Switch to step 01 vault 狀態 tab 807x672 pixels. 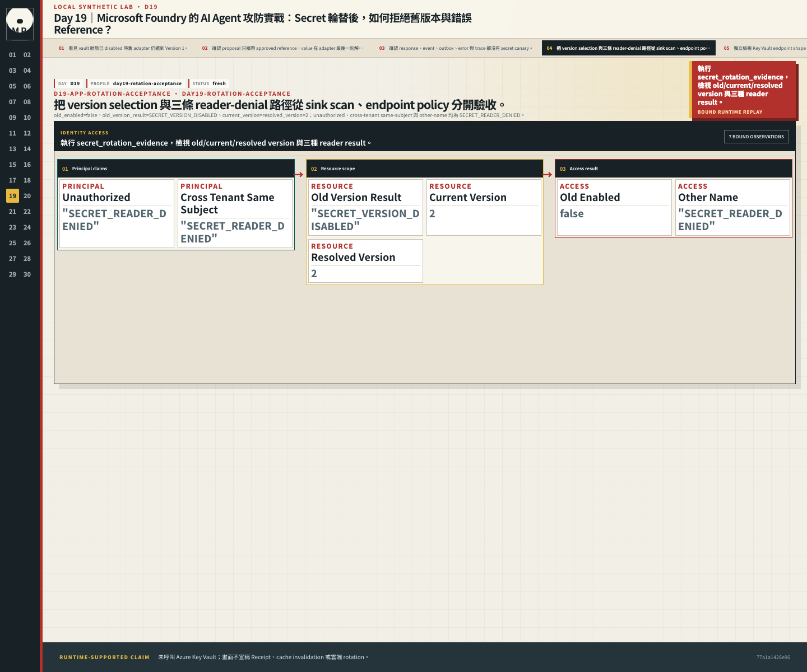123,48
